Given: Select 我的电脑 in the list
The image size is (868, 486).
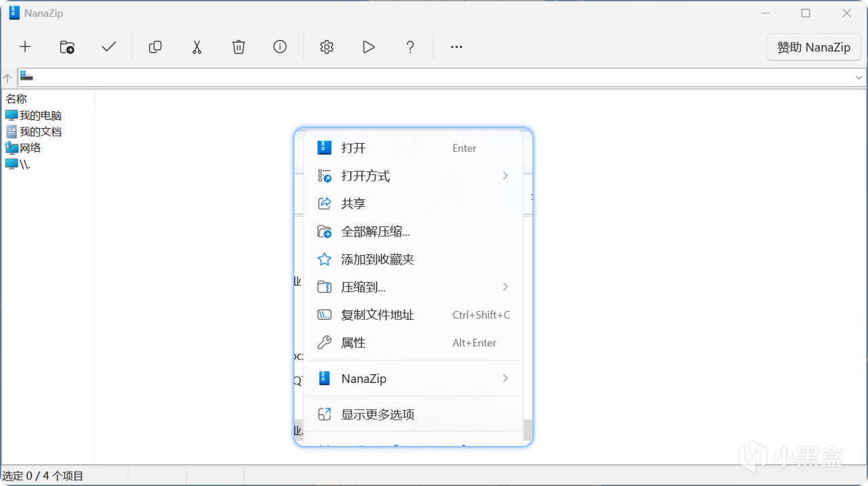Looking at the screenshot, I should (41, 116).
